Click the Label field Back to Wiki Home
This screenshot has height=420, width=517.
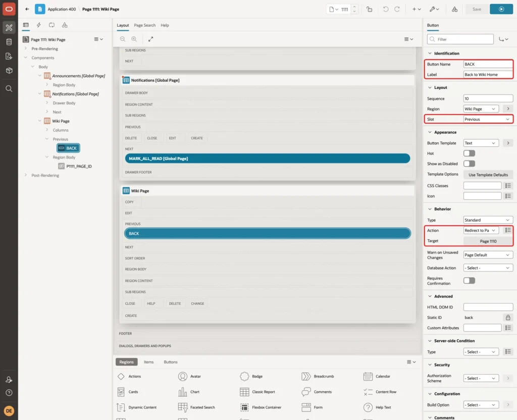point(488,75)
